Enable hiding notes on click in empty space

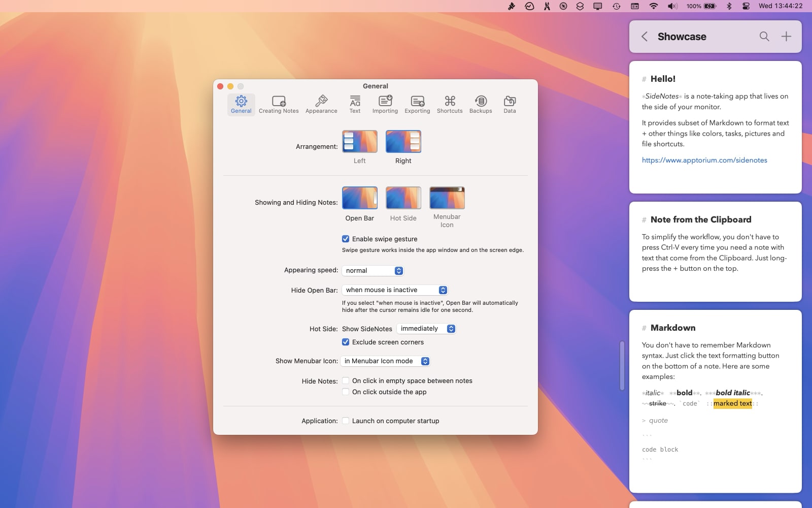pos(346,380)
